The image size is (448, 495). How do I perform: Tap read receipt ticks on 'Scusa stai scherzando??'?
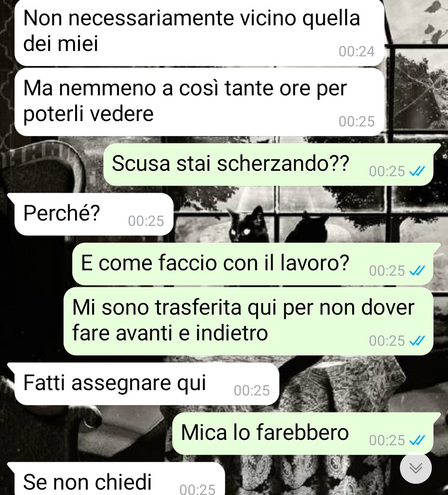coord(417,171)
